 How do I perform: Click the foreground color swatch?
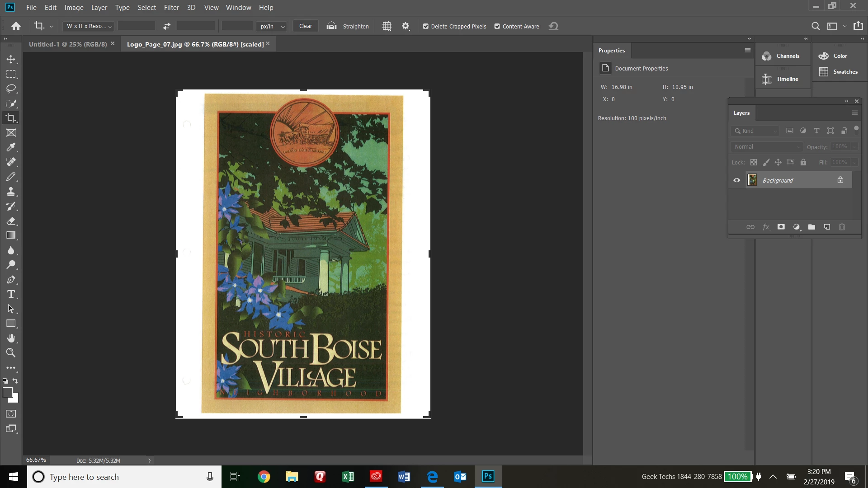pos(7,392)
